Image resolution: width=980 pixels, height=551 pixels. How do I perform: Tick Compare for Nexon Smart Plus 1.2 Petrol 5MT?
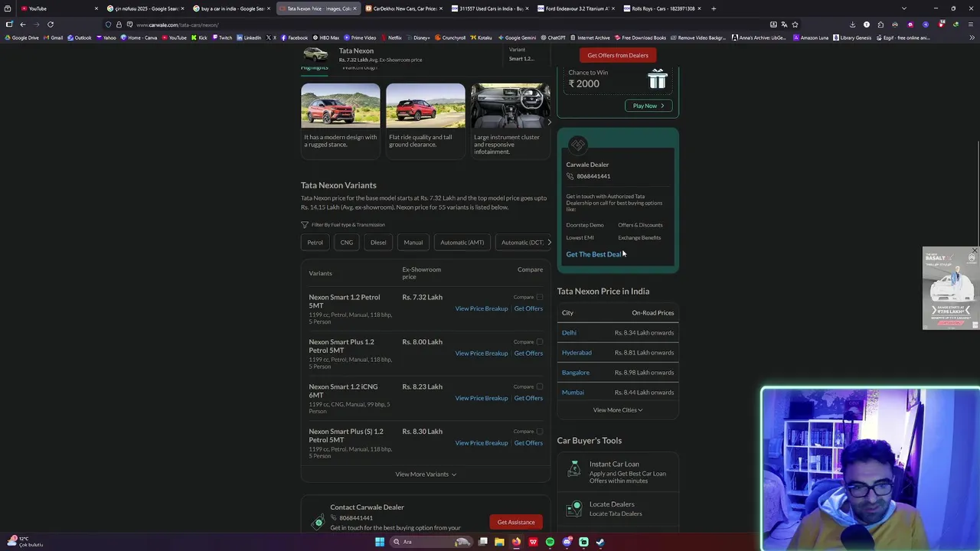point(540,342)
